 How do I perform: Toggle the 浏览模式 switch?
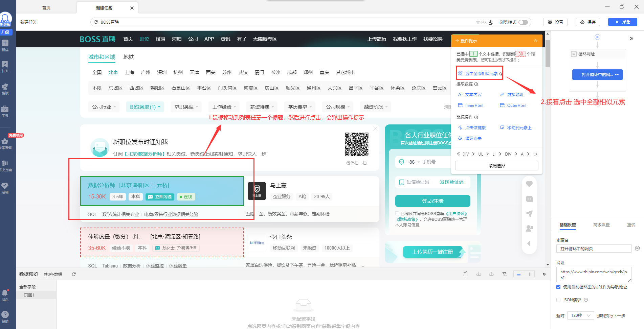point(523,22)
